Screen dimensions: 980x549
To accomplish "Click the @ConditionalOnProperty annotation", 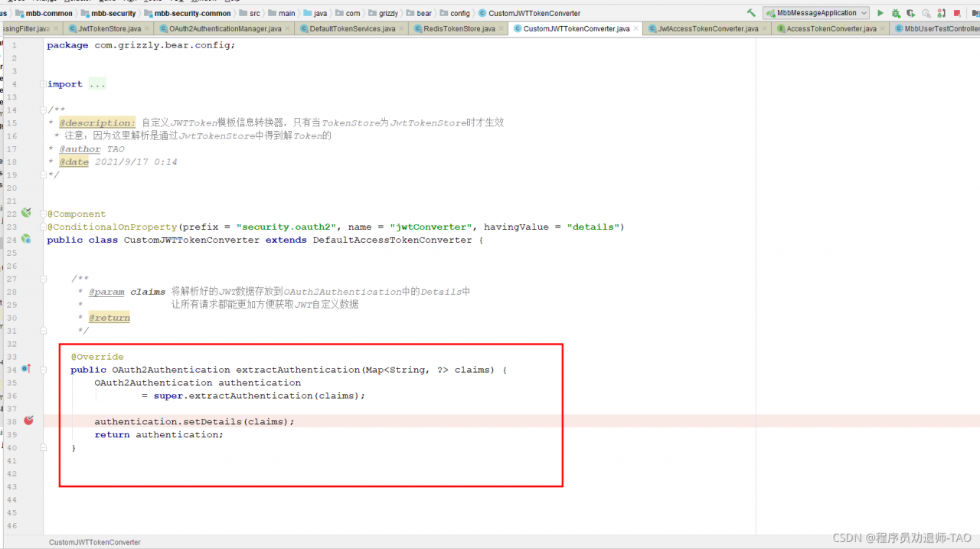I will coord(112,227).
